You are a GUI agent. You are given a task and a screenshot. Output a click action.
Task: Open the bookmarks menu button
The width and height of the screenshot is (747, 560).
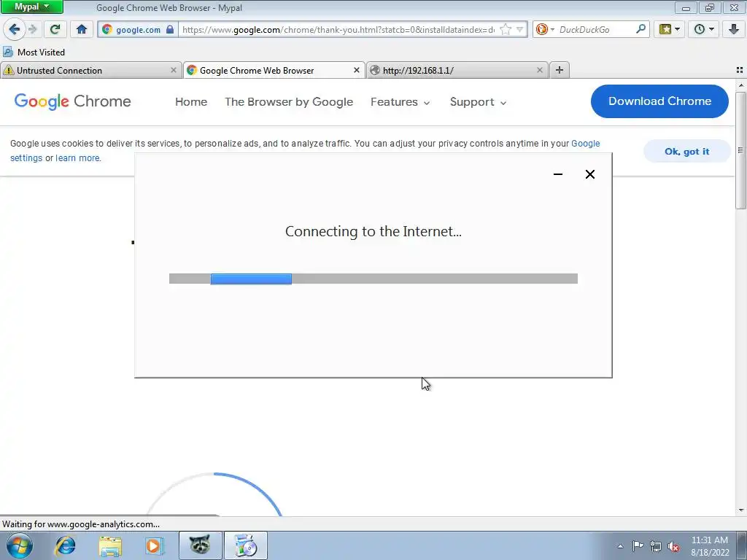(x=670, y=29)
